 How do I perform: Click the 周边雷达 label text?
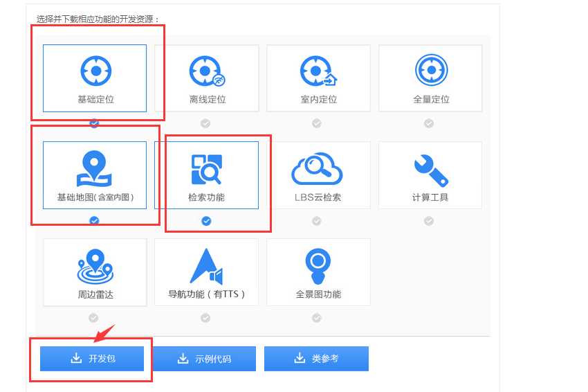coord(95,294)
